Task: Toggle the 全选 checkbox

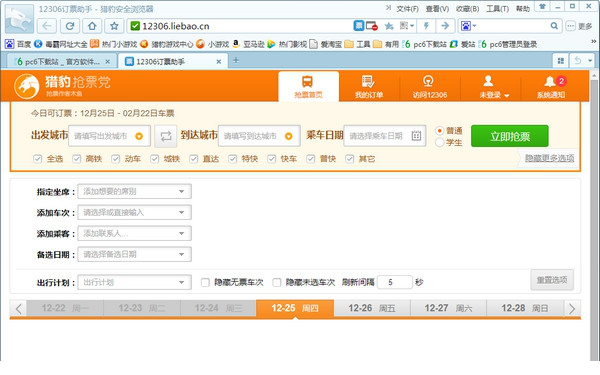Action: point(38,158)
